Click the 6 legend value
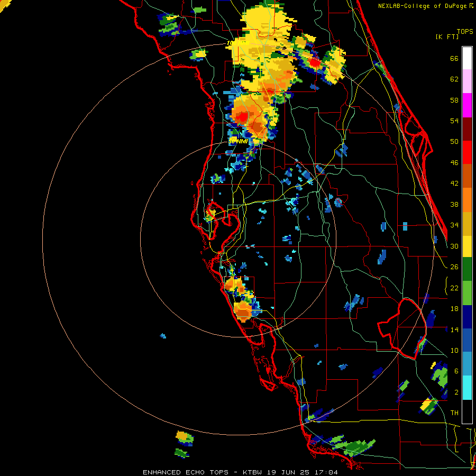The height and width of the screenshot is (476, 476). click(456, 371)
